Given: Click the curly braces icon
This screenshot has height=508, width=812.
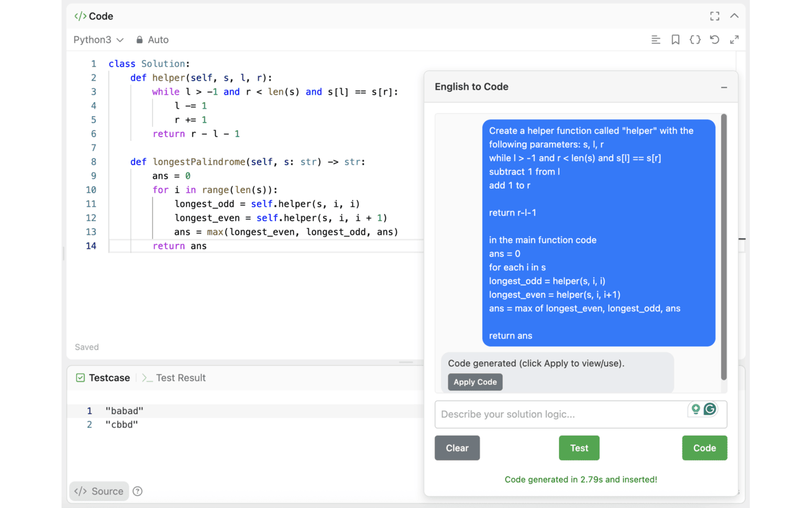Looking at the screenshot, I should [x=695, y=39].
